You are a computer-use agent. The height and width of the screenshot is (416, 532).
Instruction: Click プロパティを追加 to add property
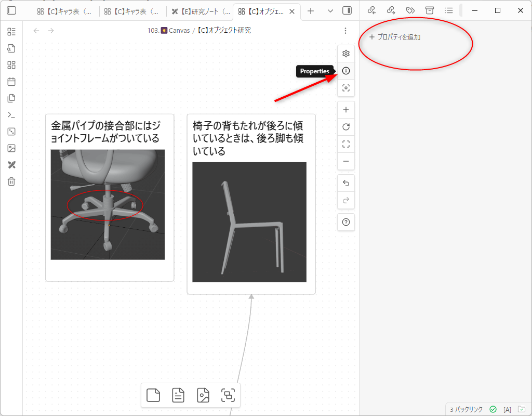pos(395,37)
